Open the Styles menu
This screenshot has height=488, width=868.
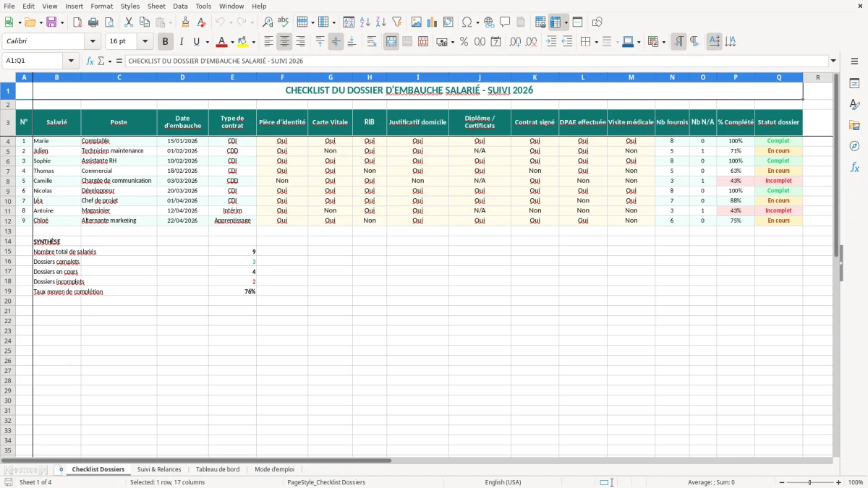tap(130, 6)
